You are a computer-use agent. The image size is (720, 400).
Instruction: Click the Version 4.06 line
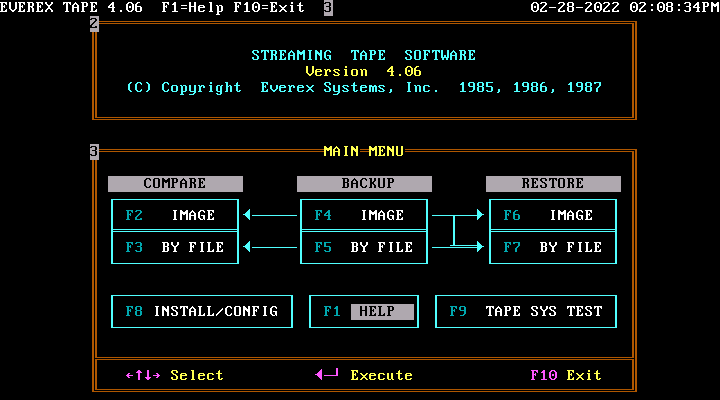364,71
